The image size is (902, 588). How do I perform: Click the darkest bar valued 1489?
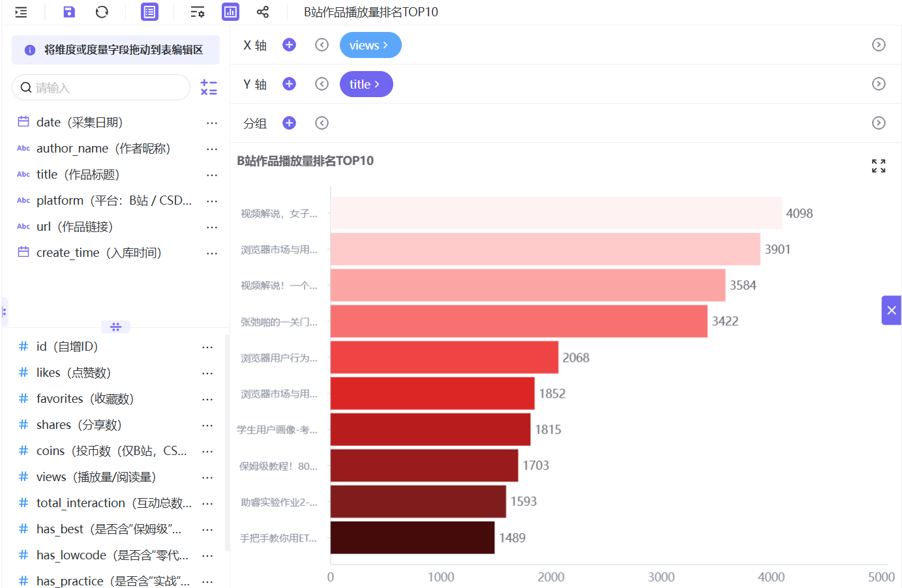[x=412, y=538]
